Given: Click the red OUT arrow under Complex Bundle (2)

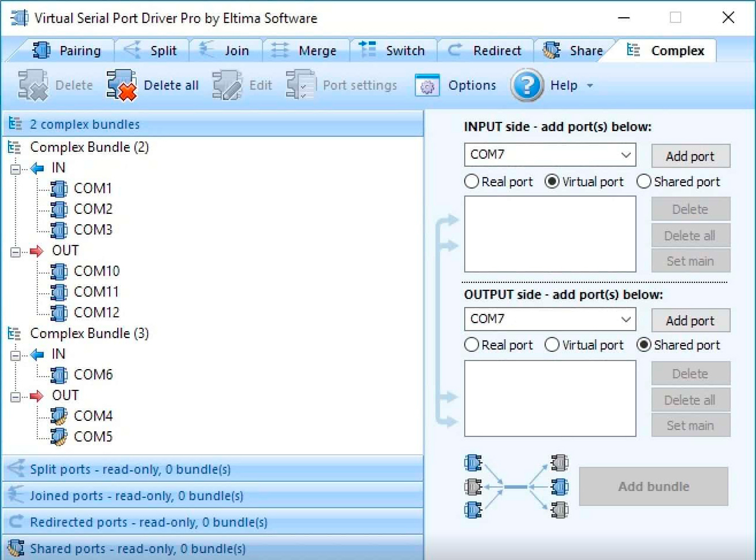Looking at the screenshot, I should point(37,251).
